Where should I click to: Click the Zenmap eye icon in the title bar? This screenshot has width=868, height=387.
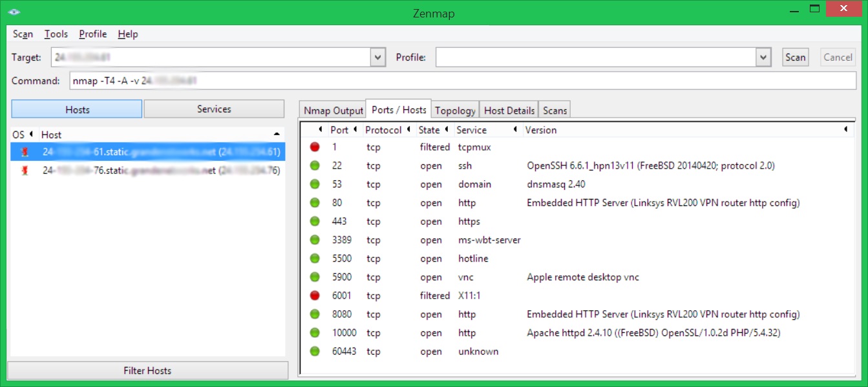pyautogui.click(x=14, y=12)
